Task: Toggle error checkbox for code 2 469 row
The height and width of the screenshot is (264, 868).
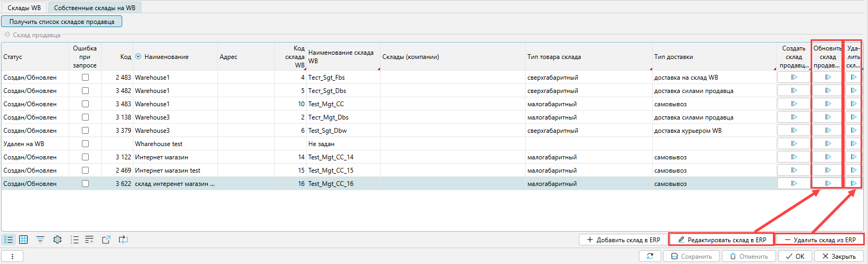Action: click(85, 170)
